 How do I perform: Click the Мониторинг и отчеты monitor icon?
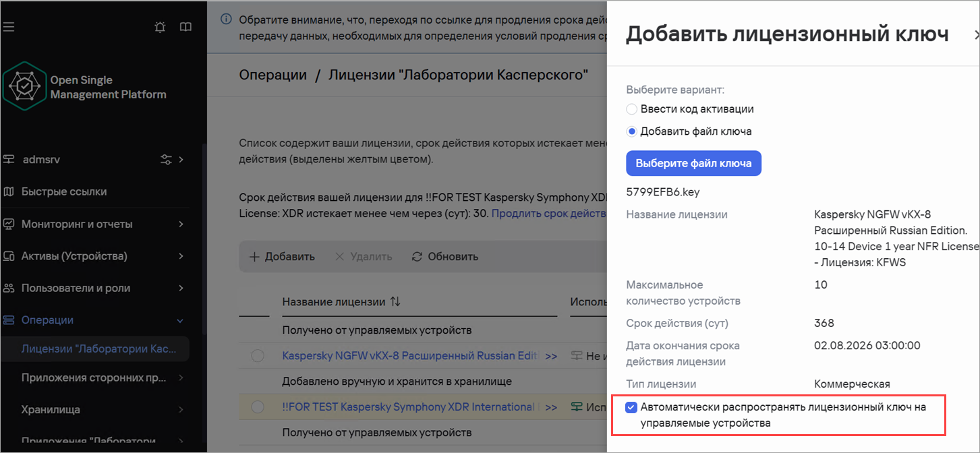(x=9, y=224)
